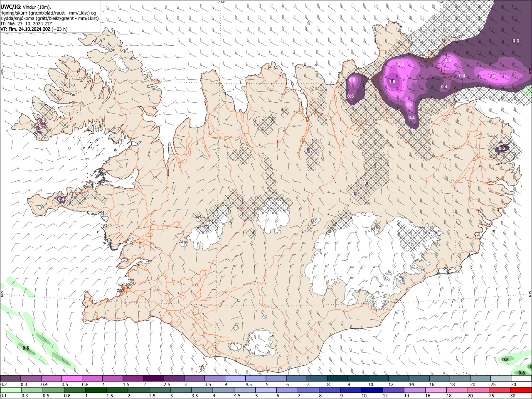Click the upper-scale pale grey swatch at 25
The width and height of the screenshot is (532, 399).
(x=500, y=379)
